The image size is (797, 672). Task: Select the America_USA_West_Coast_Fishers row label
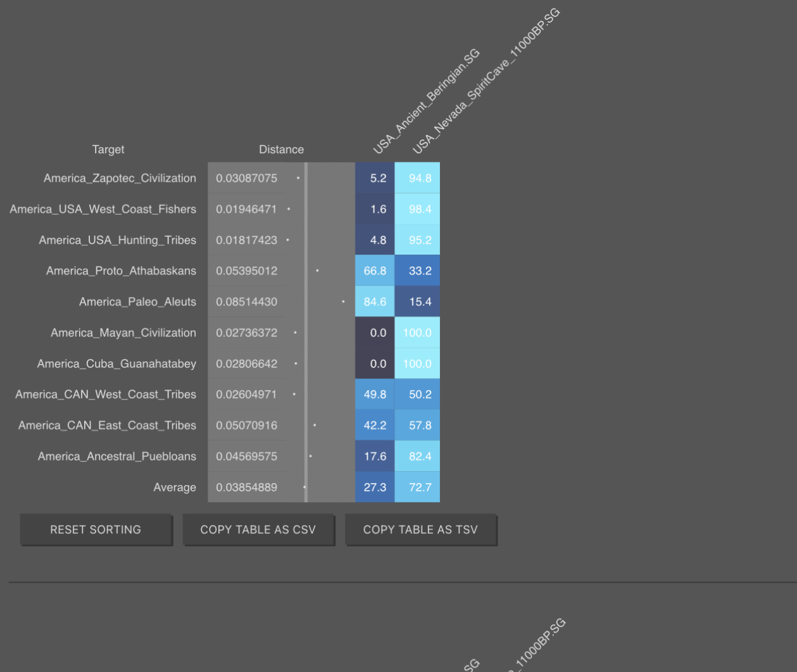(x=103, y=209)
